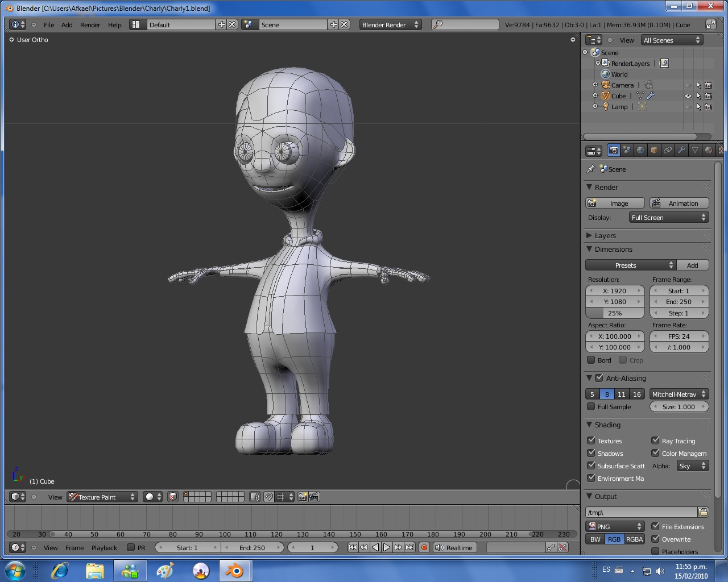
Task: Disable the Ray Tracing checkbox
Action: 655,440
